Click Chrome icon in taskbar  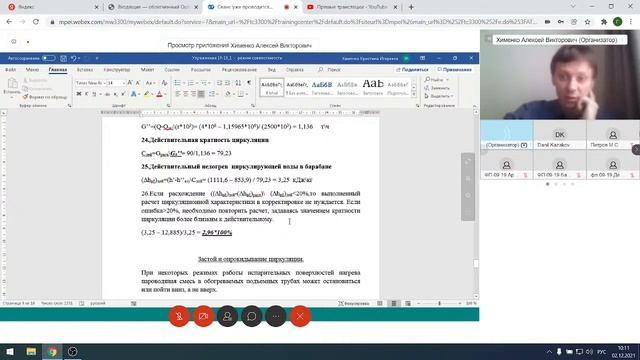pos(52,351)
